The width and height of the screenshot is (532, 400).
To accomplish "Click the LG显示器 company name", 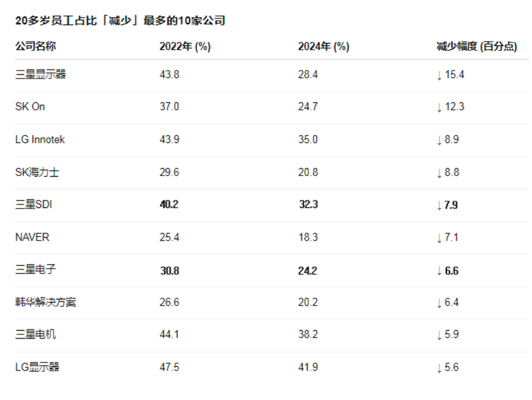I will tap(37, 367).
